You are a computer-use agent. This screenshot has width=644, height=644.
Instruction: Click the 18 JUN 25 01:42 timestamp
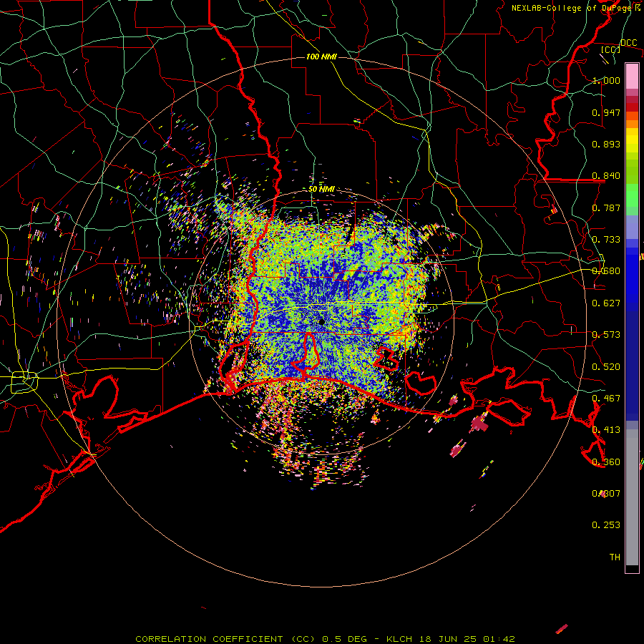click(x=467, y=639)
